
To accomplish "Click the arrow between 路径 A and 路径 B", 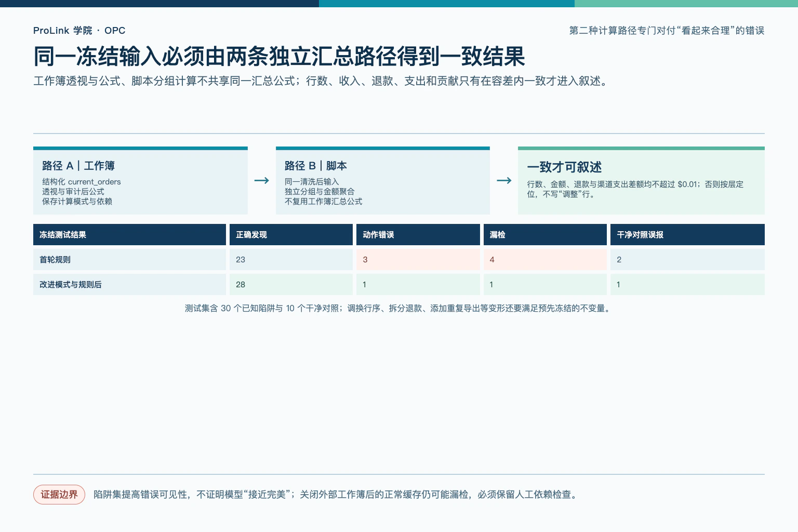I will pyautogui.click(x=262, y=180).
